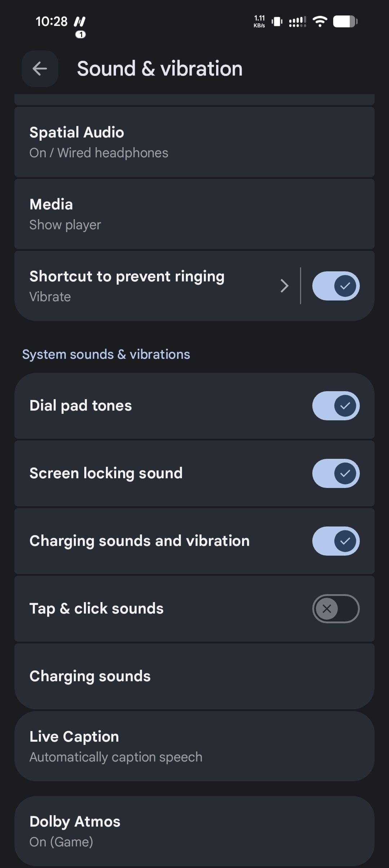Tap the battery status icon

coord(345,22)
